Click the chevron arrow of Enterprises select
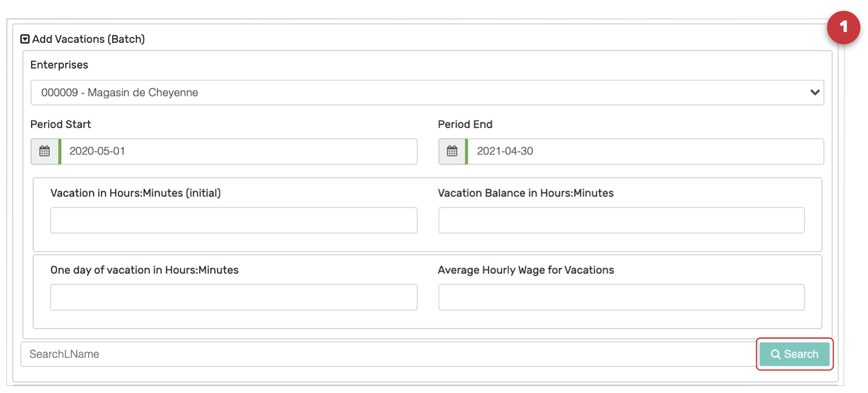 pyautogui.click(x=815, y=92)
